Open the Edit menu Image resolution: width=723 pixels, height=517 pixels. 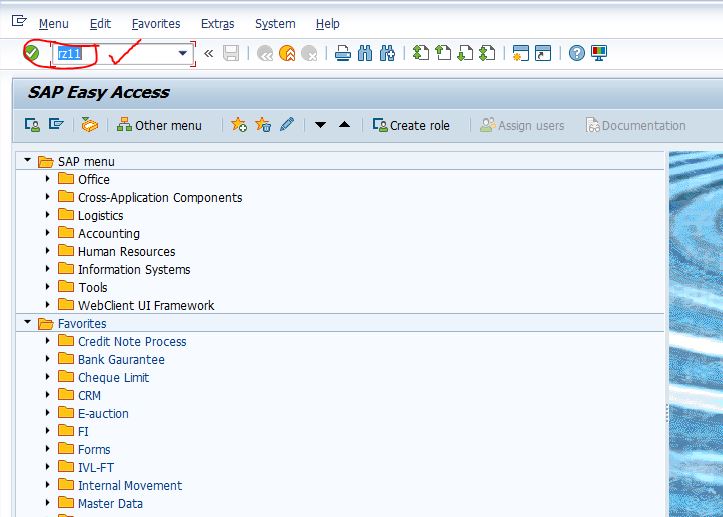click(100, 24)
